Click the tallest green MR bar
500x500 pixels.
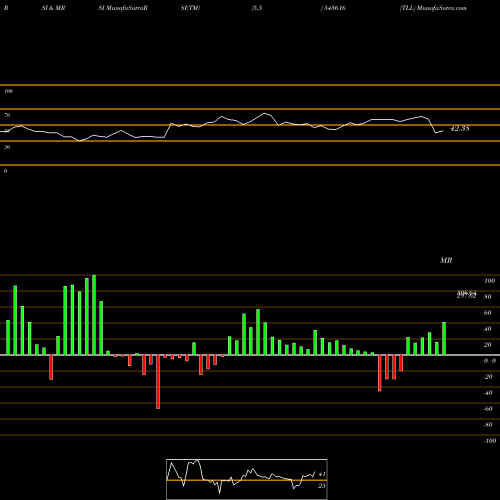[x=94, y=315]
